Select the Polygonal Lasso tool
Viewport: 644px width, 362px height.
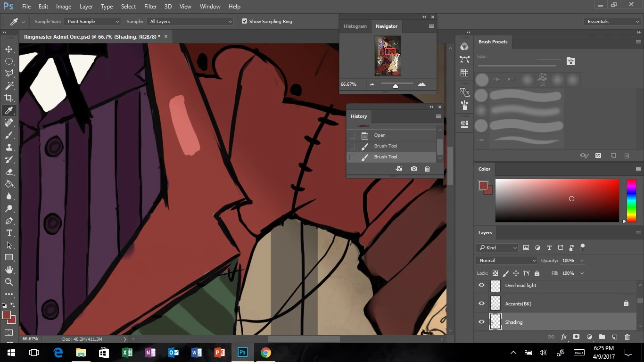coord(9,74)
